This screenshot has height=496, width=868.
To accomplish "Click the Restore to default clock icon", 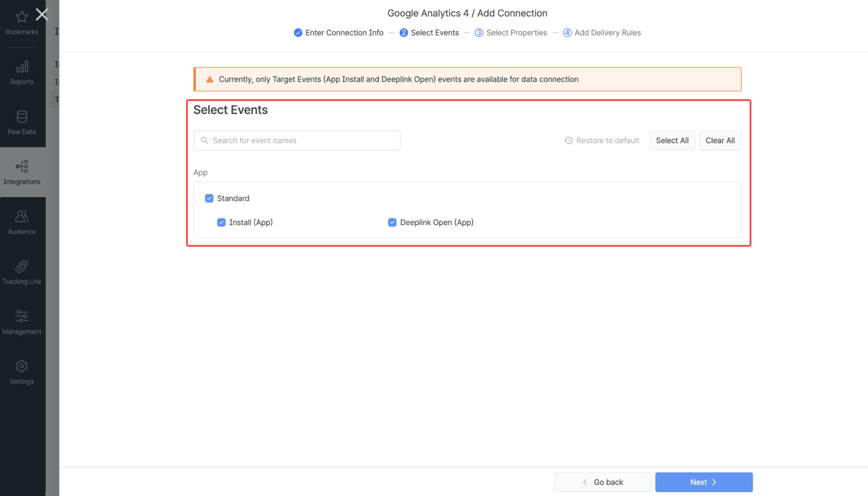I will pos(569,141).
